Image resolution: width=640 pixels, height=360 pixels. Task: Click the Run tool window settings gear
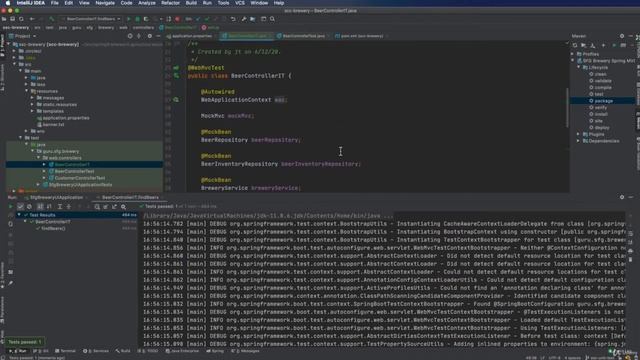[x=622, y=197]
